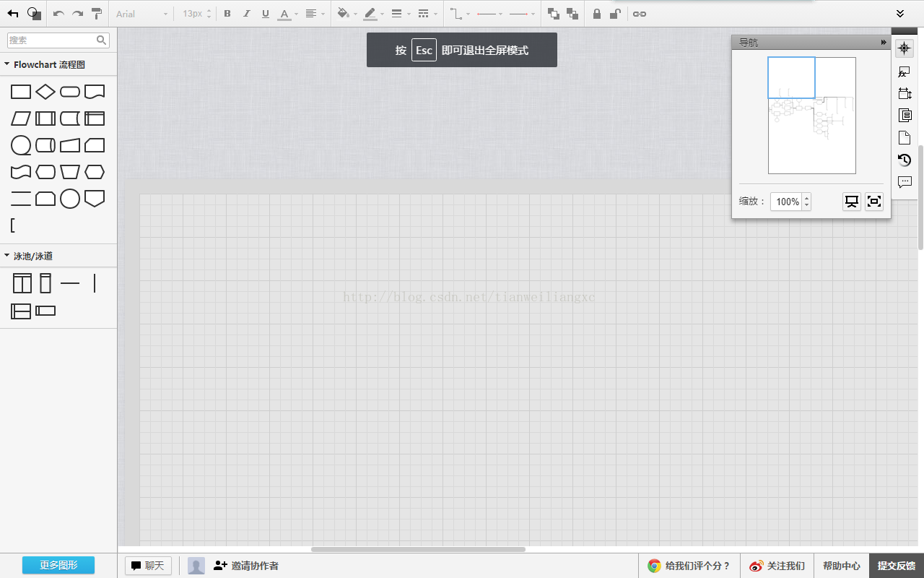Open the font color picker

pyautogui.click(x=287, y=14)
